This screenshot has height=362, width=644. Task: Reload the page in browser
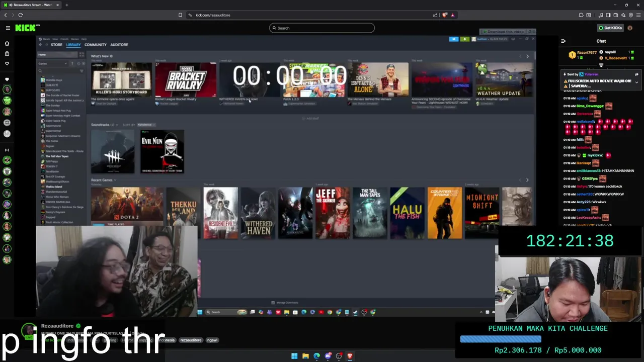click(x=20, y=15)
